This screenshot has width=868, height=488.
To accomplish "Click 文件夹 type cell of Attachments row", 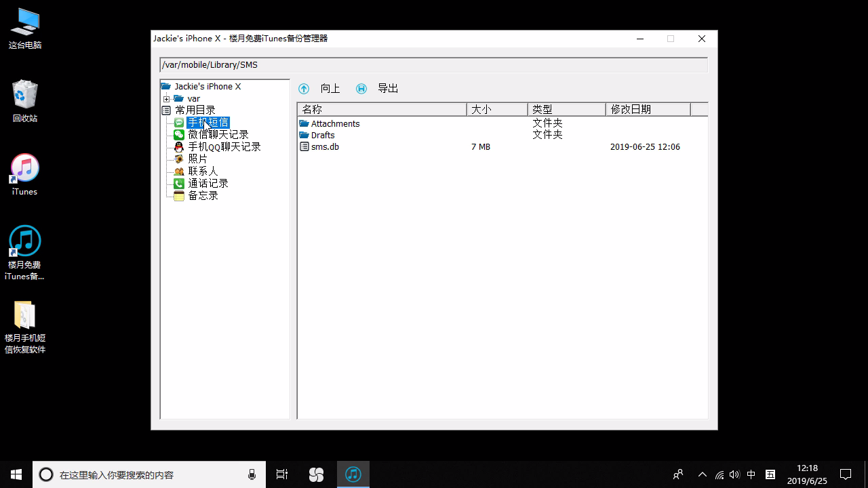I will [x=547, y=123].
